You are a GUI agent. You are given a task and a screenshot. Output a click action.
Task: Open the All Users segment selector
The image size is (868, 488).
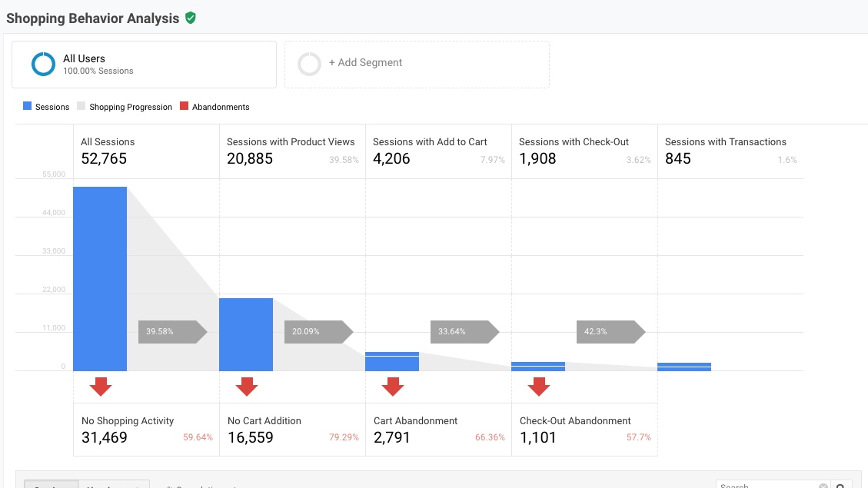click(144, 65)
